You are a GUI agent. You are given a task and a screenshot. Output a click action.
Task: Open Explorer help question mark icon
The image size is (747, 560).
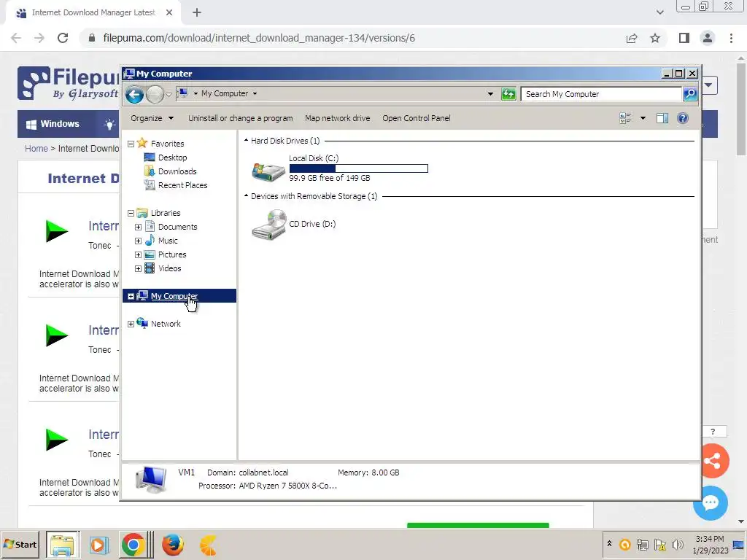(x=682, y=118)
